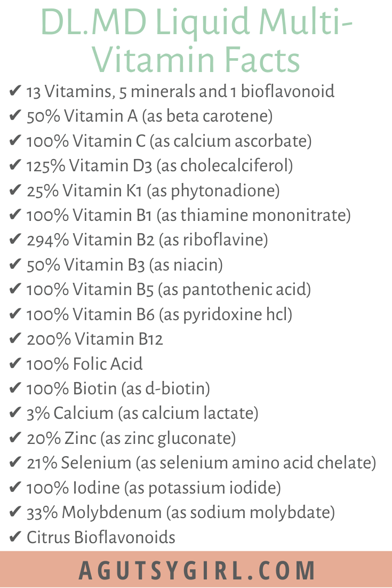Click the 100% Biotin d-biotin text
This screenshot has height=588, width=392.
118,388
